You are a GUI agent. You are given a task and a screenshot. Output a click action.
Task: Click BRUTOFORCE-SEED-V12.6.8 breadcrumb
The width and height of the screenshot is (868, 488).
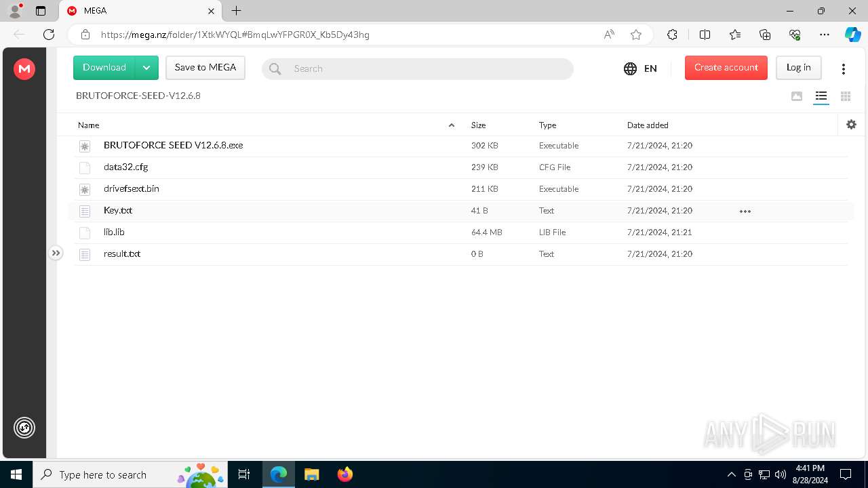(138, 96)
